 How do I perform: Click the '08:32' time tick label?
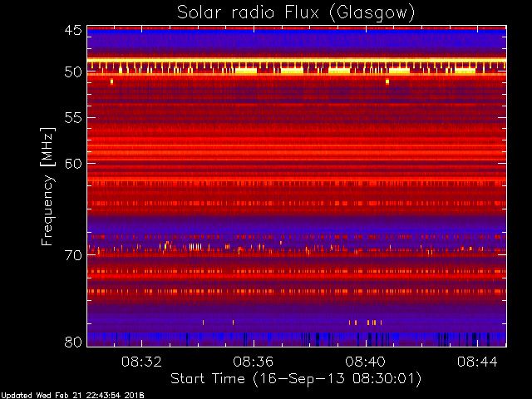[141, 362]
